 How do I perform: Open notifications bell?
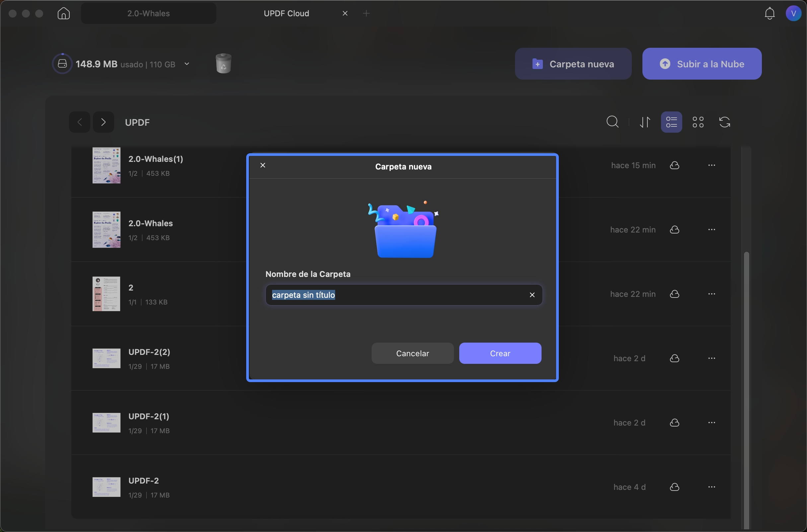[770, 14]
